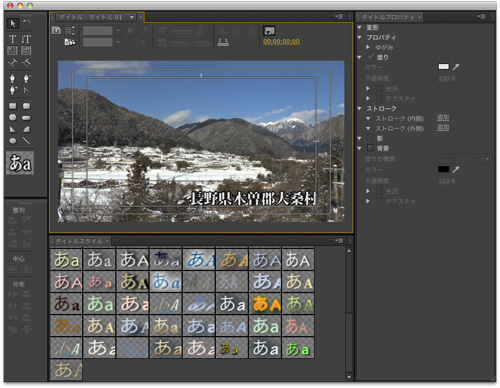Enable テクスチャ checkbox under 背景
Viewport: 500px width, 388px height.
[379, 201]
